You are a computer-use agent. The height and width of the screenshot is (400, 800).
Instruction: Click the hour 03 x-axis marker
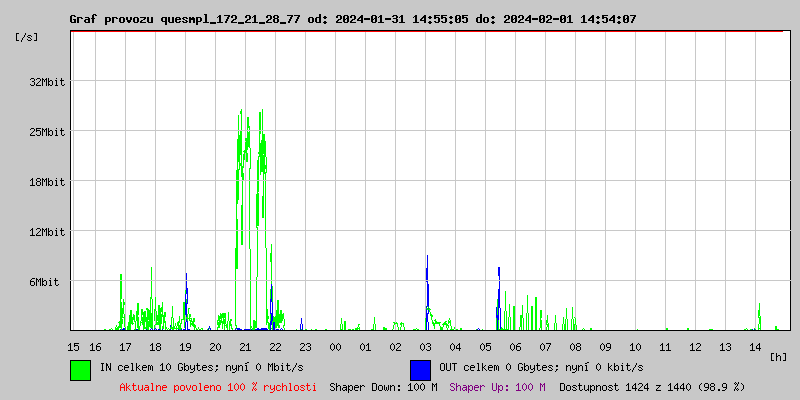(425, 346)
